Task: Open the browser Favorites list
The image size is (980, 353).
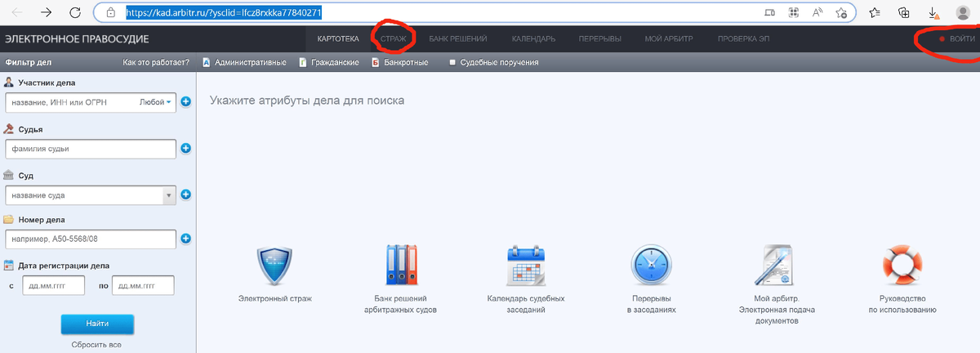Action: click(x=875, y=12)
